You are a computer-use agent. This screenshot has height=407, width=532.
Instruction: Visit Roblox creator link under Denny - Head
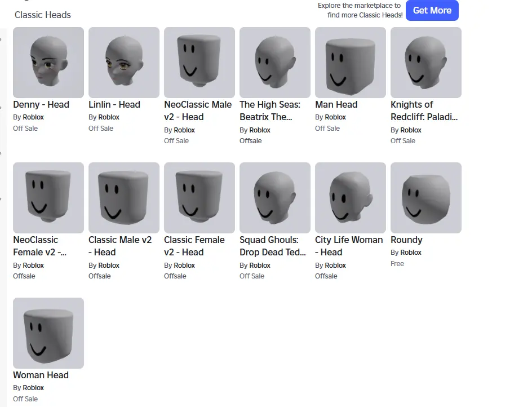[x=33, y=117]
